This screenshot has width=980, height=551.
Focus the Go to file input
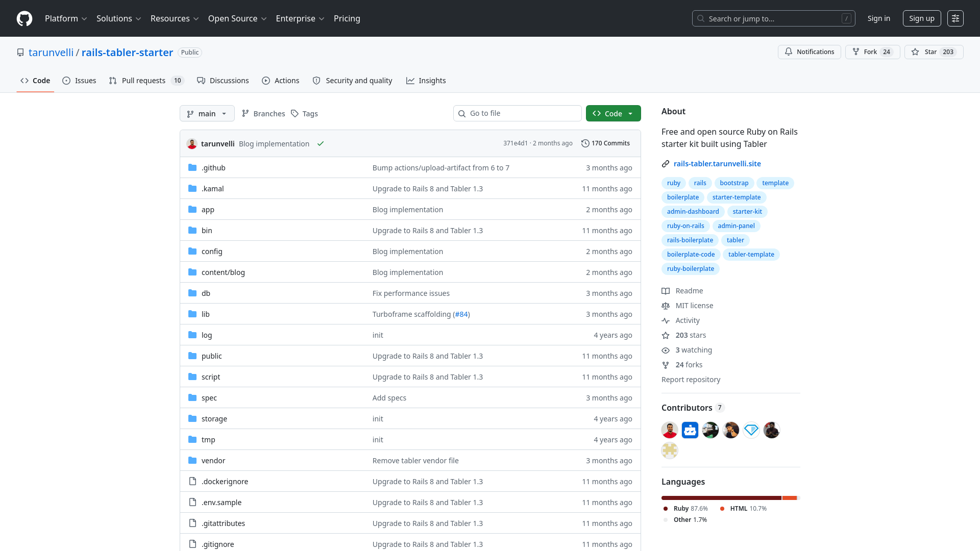coord(517,113)
